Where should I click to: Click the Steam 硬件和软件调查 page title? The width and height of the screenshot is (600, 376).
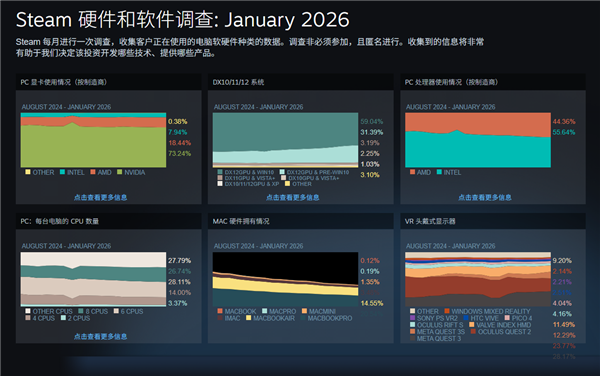(183, 20)
